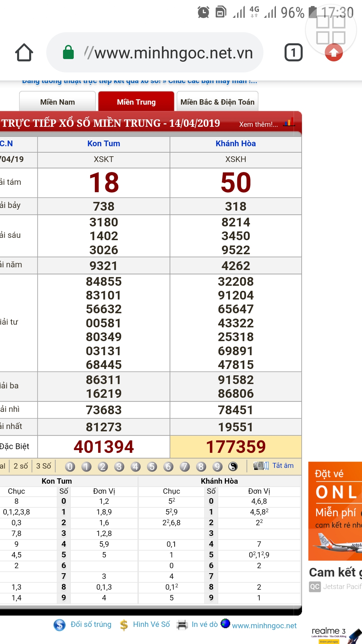The width and height of the screenshot is (362, 644).
Task: Select digit filter ball 8
Action: pos(201,467)
